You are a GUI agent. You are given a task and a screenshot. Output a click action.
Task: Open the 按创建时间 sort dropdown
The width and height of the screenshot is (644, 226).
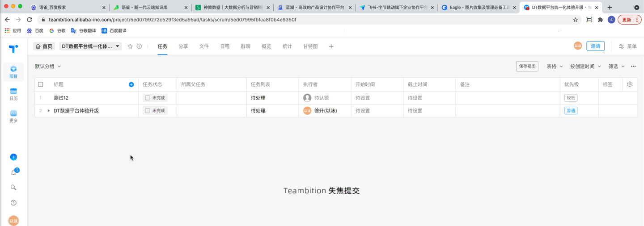pyautogui.click(x=585, y=67)
